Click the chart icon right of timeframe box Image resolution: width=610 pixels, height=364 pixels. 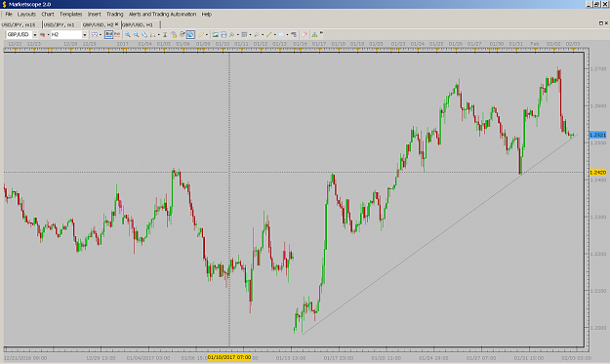click(x=95, y=34)
